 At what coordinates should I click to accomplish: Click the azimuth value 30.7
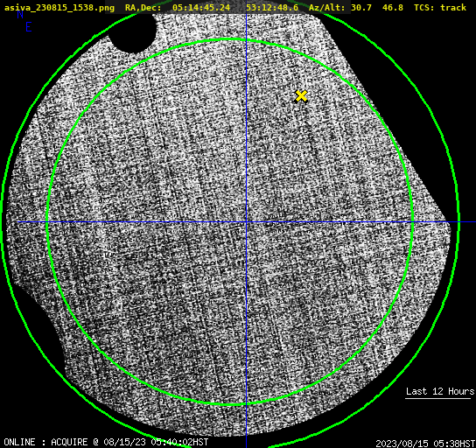click(361, 7)
